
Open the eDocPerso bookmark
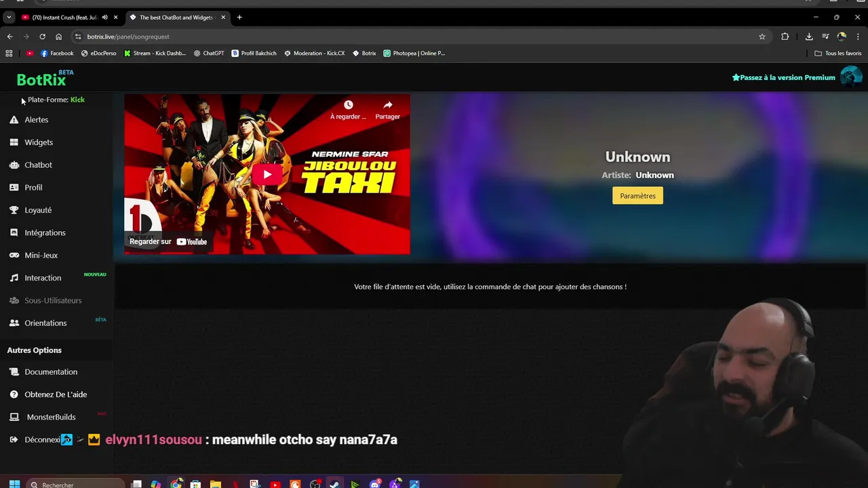pyautogui.click(x=99, y=53)
